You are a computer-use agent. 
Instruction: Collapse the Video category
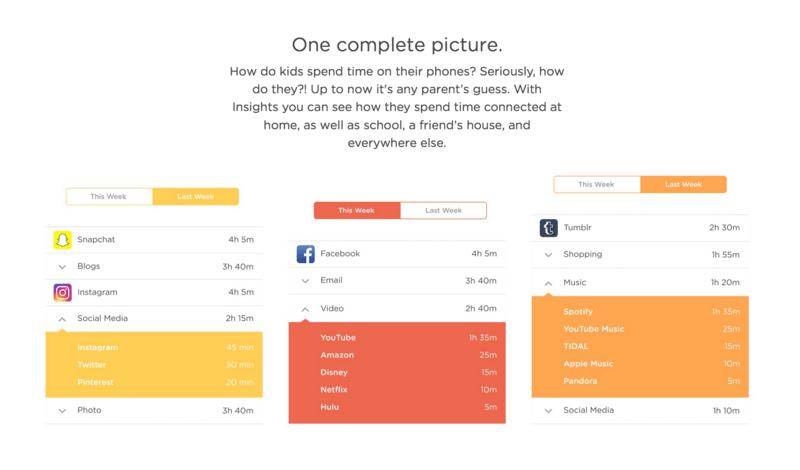[306, 309]
